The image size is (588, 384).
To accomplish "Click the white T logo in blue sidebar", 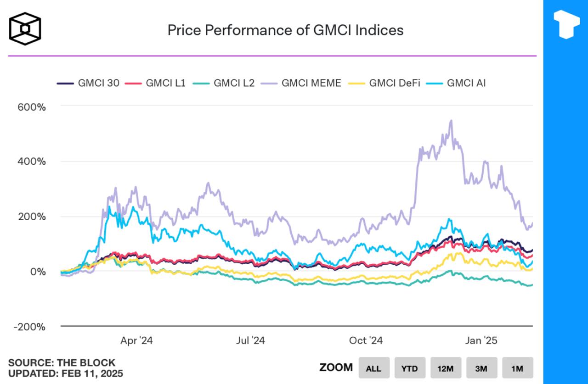I will coord(566,23).
